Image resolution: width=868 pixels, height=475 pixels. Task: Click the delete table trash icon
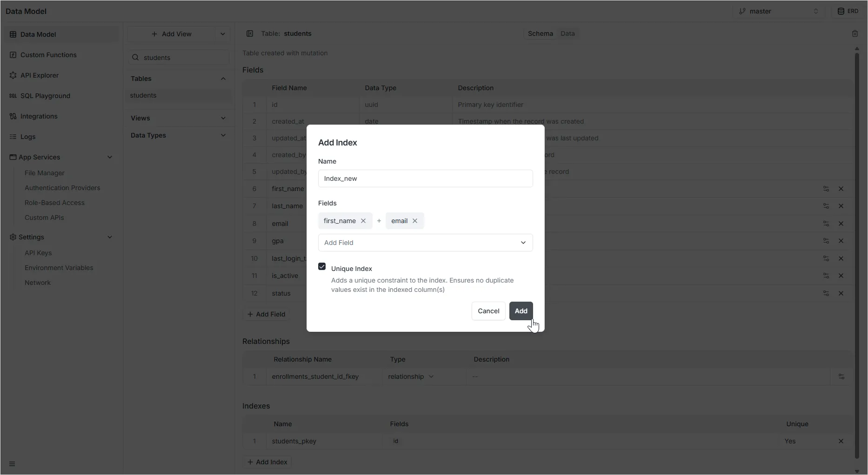click(855, 33)
